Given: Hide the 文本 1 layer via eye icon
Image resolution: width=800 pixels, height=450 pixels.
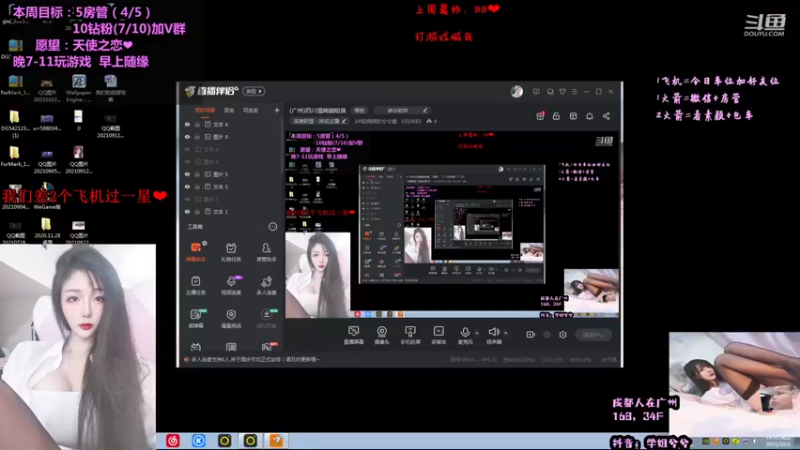Looking at the screenshot, I should 187,212.
